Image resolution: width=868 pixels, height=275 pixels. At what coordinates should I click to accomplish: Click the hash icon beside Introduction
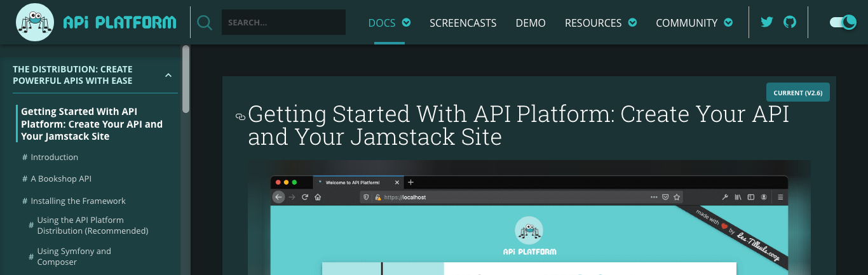click(x=25, y=158)
